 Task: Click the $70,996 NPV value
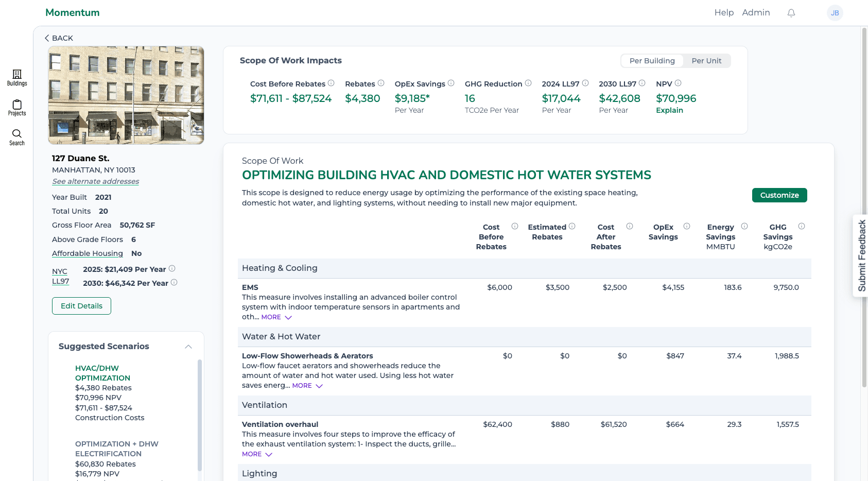pyautogui.click(x=676, y=98)
